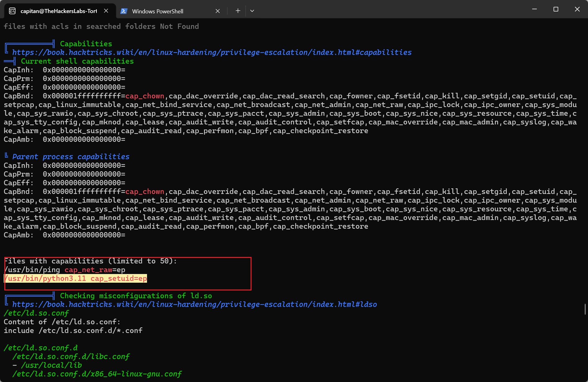Click the /etc/ld.so.conf.d/libc.conf path
The height and width of the screenshot is (382, 588).
click(71, 357)
